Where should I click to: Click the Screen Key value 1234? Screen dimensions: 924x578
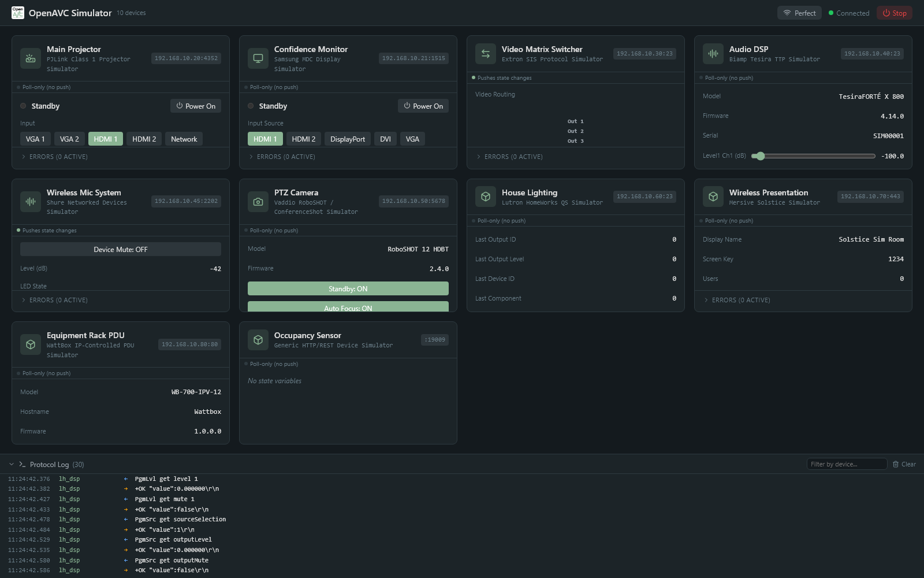[x=896, y=259]
